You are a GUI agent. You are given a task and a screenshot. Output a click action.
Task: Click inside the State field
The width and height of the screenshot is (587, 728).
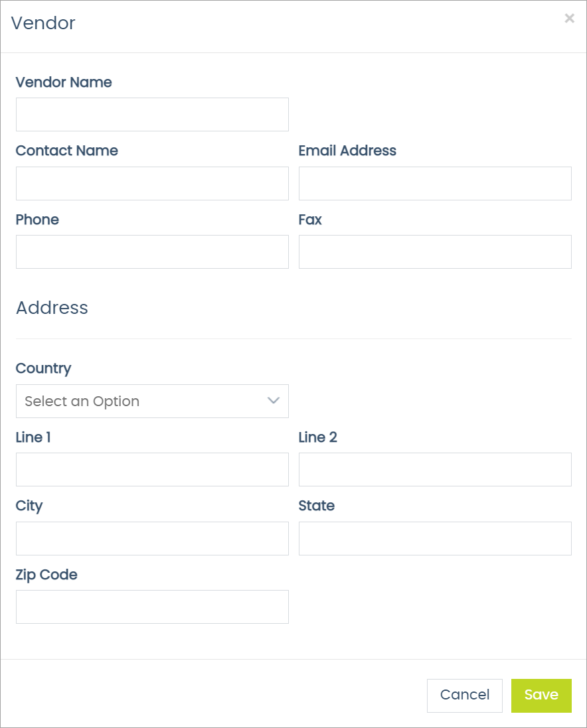(x=435, y=538)
